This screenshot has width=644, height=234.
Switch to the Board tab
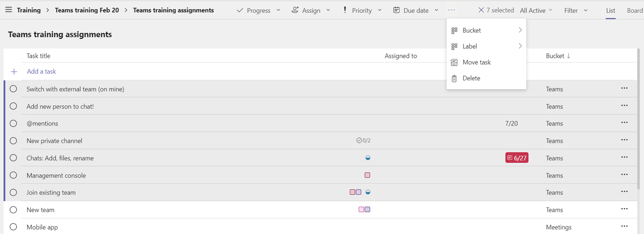point(634,10)
